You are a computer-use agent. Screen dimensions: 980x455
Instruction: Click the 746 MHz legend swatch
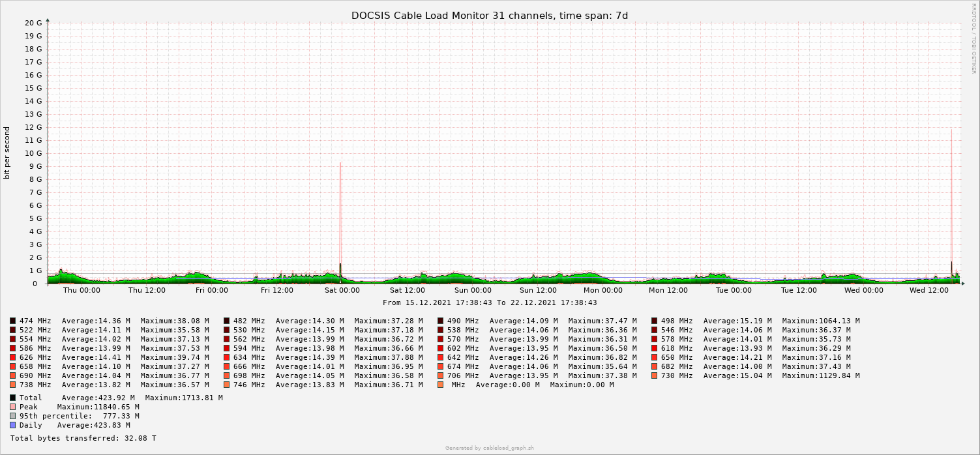pyautogui.click(x=227, y=385)
